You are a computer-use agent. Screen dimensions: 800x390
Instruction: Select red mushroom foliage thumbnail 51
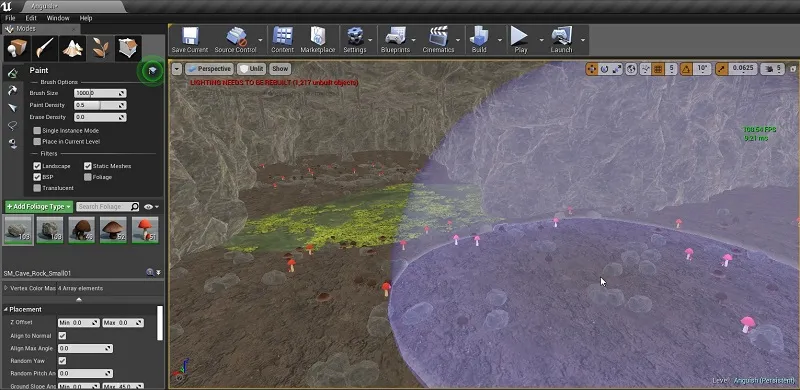pyautogui.click(x=145, y=229)
